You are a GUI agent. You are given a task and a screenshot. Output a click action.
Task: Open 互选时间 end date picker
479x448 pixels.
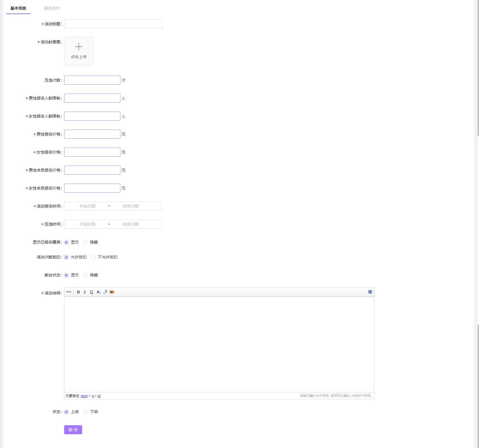(x=131, y=224)
